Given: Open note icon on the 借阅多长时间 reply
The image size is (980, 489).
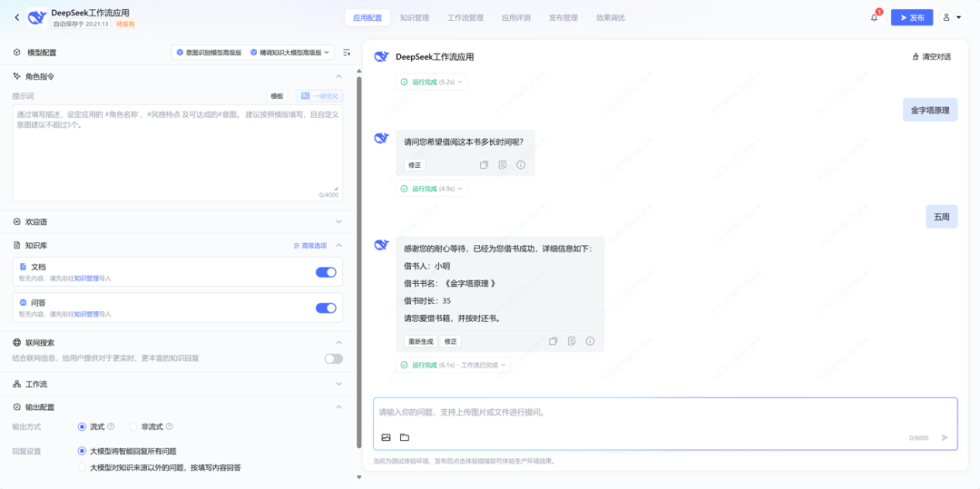Looking at the screenshot, I should click(503, 165).
